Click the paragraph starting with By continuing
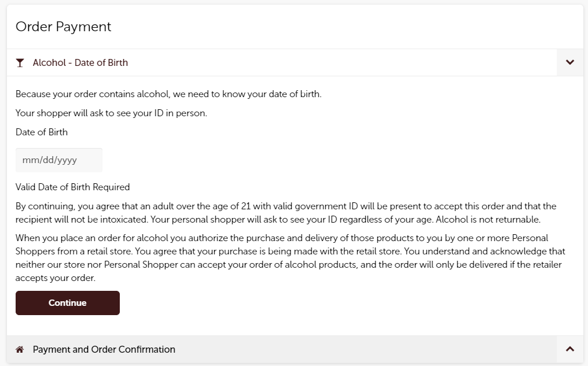588x366 pixels. (x=286, y=213)
